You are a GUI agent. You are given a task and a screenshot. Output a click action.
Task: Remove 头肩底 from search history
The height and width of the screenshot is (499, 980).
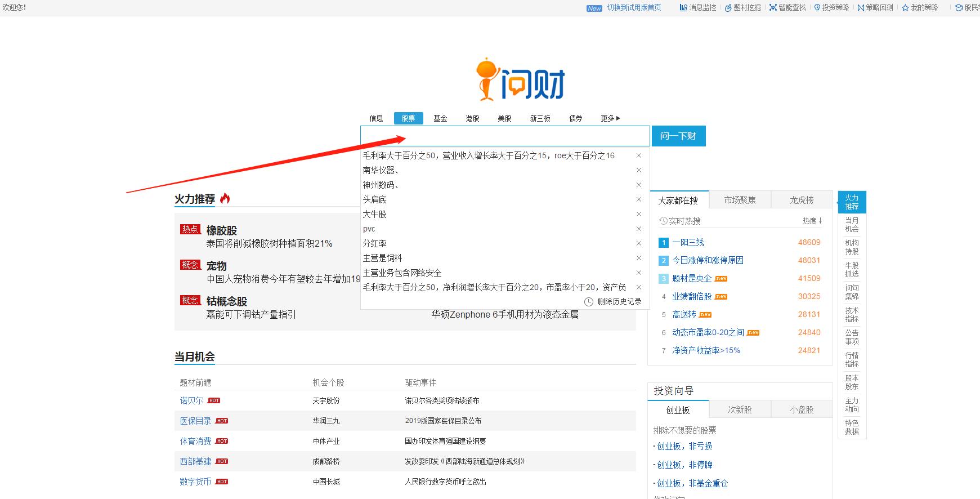pos(639,199)
